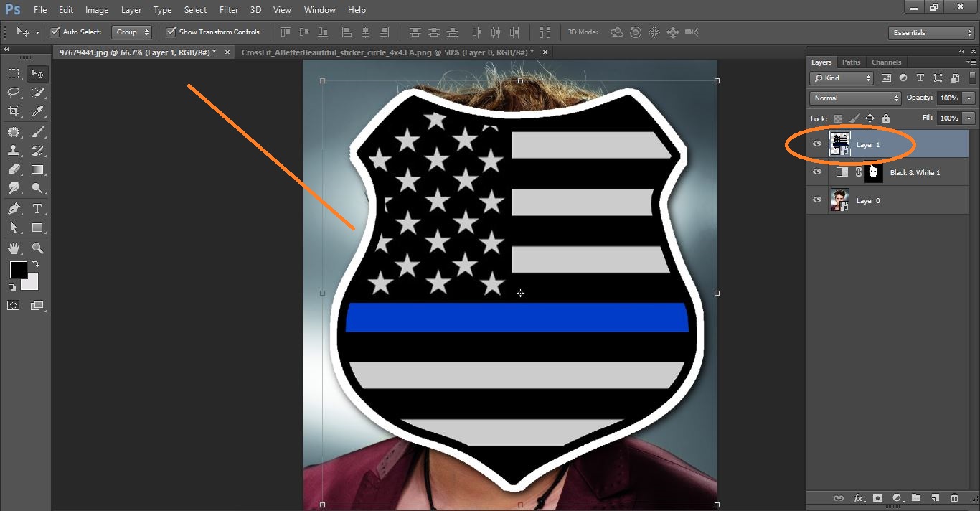Hide the Layer 0 layer
The width and height of the screenshot is (980, 511).
[x=817, y=200]
